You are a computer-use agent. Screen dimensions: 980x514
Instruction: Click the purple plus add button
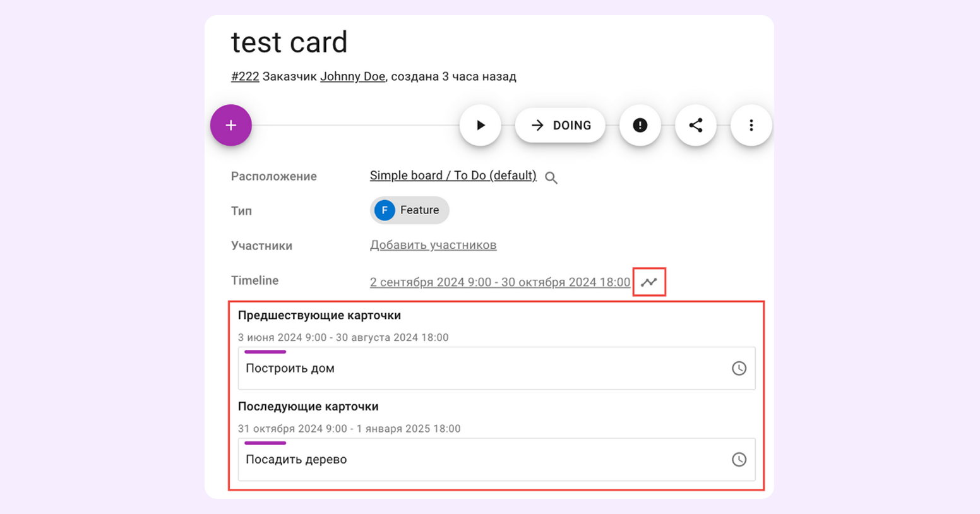coord(231,125)
